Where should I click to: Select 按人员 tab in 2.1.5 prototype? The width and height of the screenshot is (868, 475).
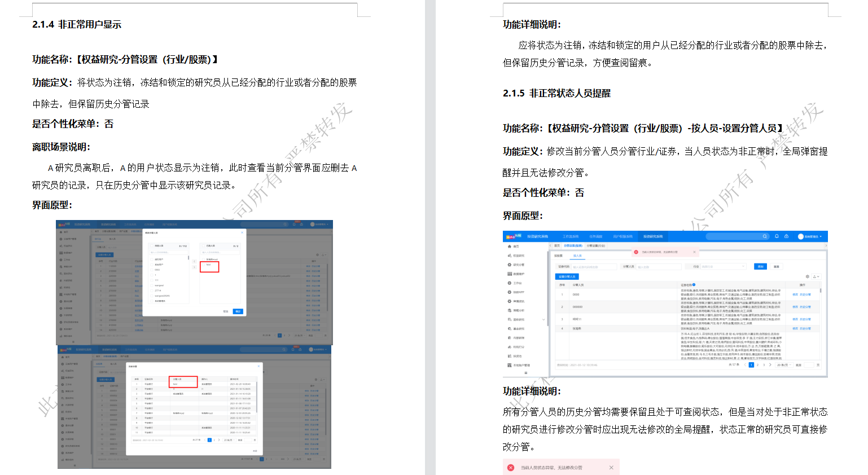577,256
